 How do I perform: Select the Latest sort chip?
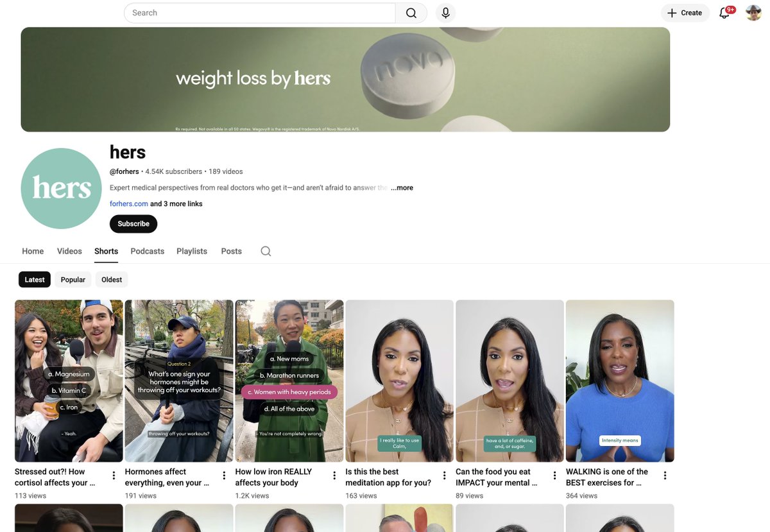pyautogui.click(x=35, y=280)
